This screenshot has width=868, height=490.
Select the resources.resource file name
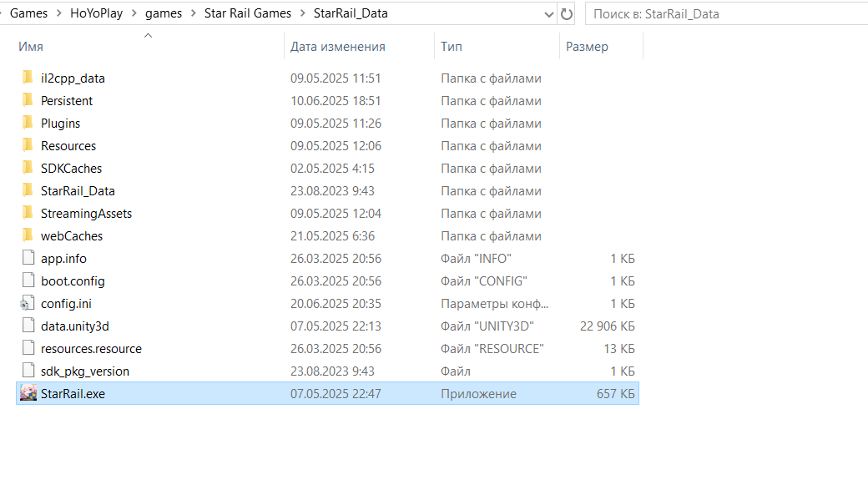point(91,349)
